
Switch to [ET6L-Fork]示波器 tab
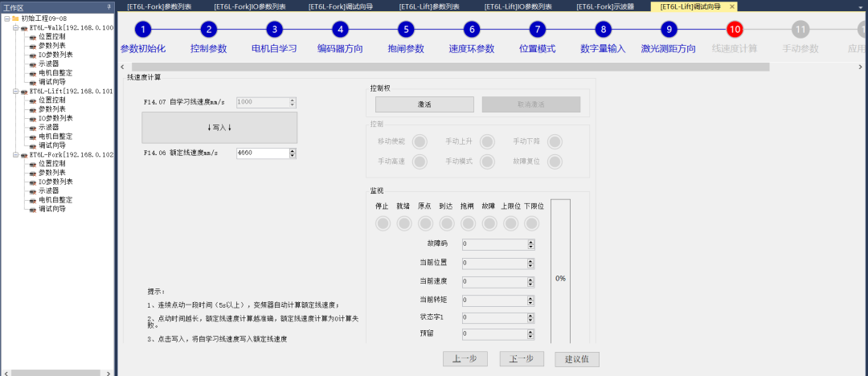[x=604, y=6]
